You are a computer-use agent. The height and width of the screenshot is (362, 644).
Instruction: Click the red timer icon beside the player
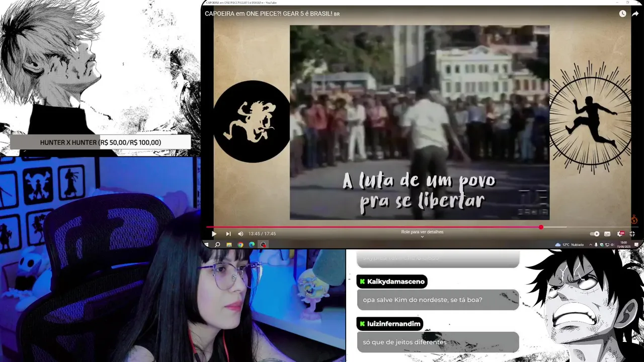[x=634, y=219]
